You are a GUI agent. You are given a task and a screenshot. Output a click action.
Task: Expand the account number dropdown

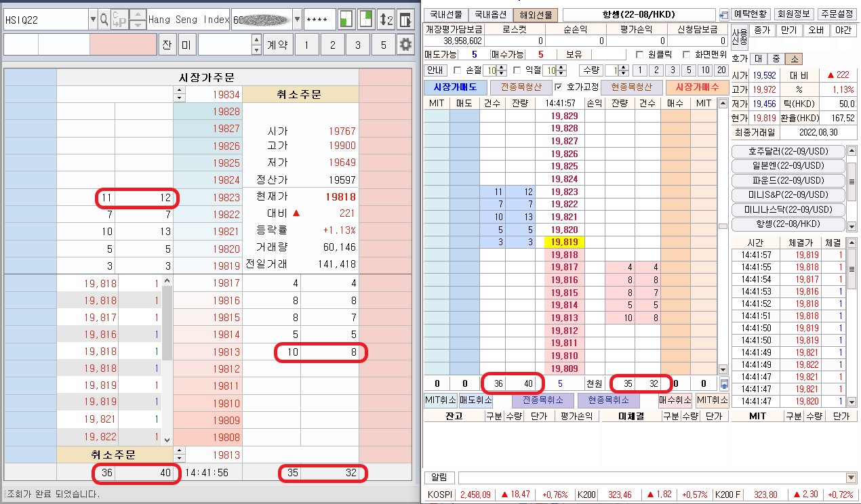[296, 20]
